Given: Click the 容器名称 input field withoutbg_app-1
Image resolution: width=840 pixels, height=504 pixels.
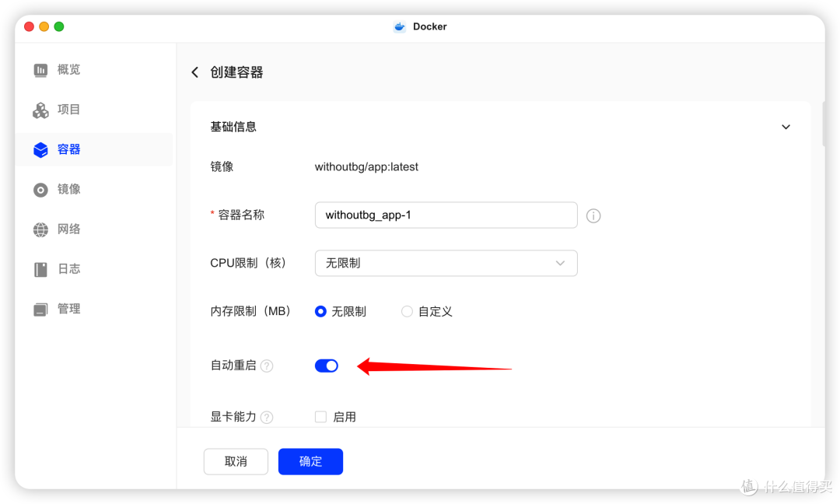Looking at the screenshot, I should (446, 215).
